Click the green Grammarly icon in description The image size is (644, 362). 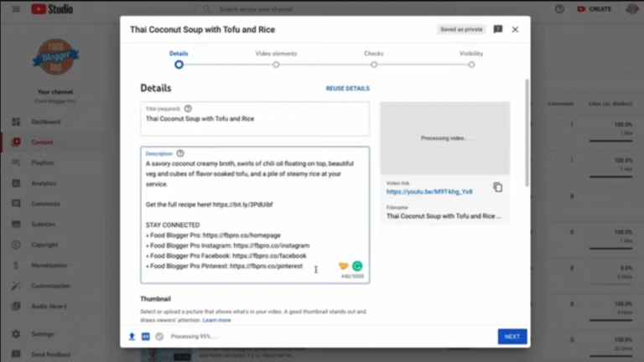(357, 266)
